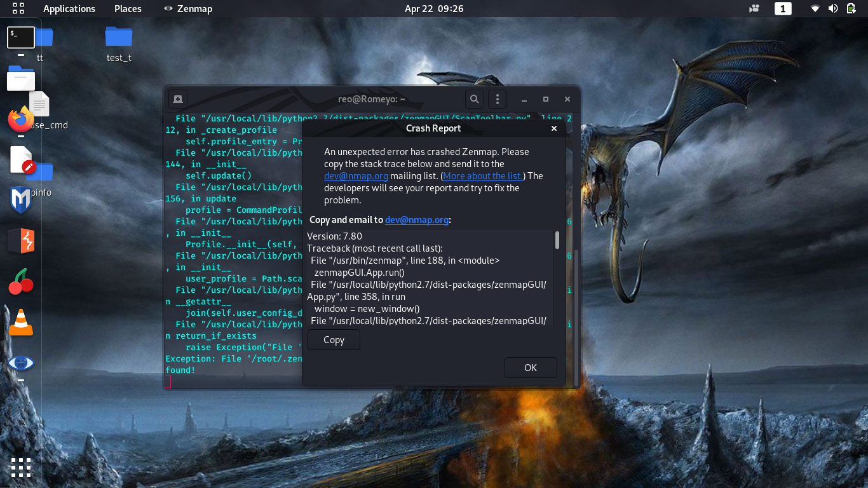Click the Crash Report traceback scrollbar
Image resolution: width=868 pixels, height=488 pixels.
pyautogui.click(x=557, y=240)
